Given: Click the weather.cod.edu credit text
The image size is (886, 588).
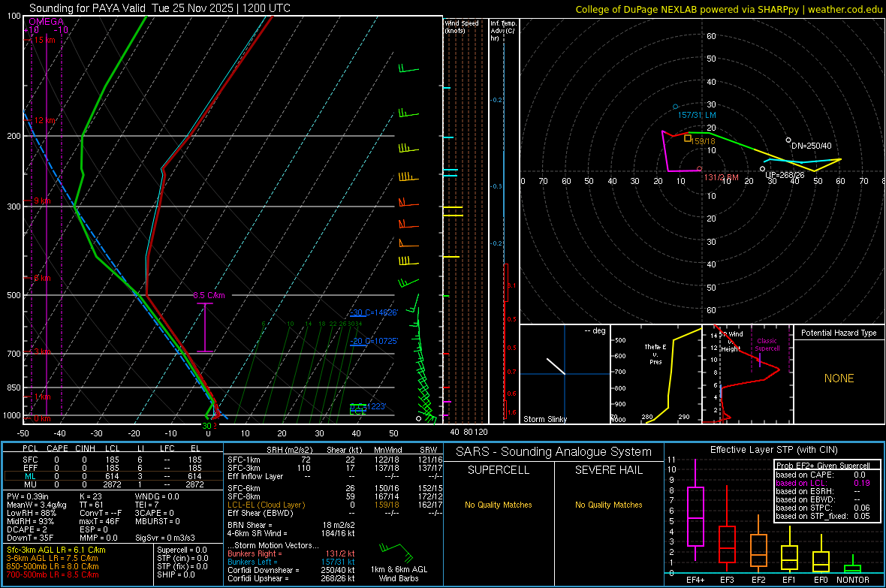Looking at the screenshot, I should point(845,9).
